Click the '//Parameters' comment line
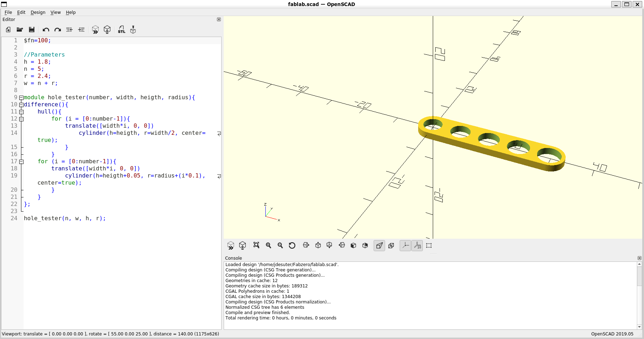 pyautogui.click(x=44, y=55)
